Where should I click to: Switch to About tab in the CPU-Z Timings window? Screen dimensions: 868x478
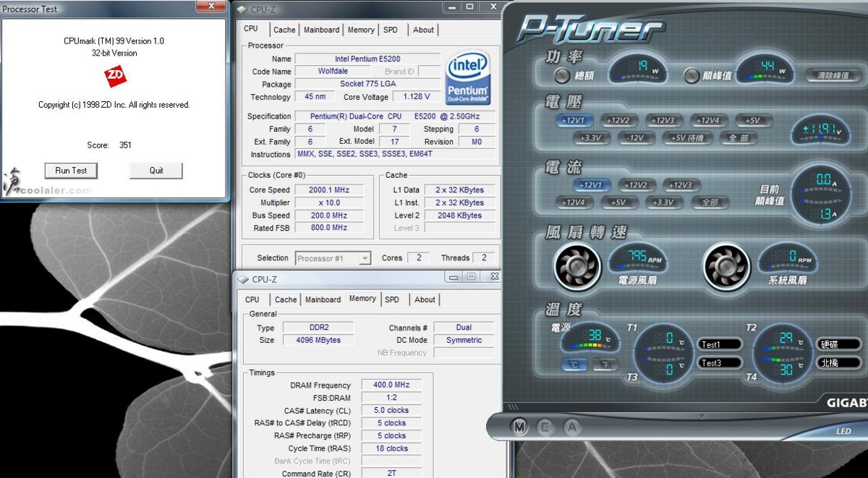click(x=425, y=299)
